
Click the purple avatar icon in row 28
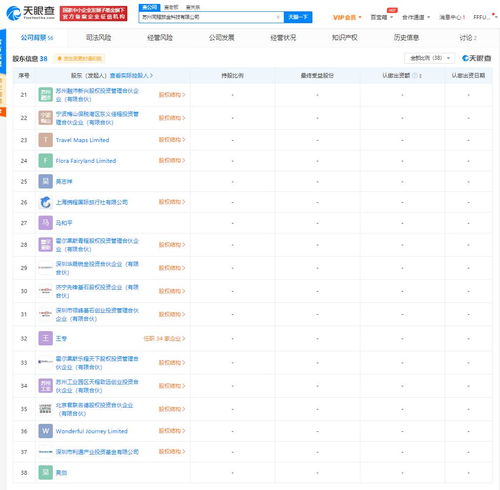[45, 245]
